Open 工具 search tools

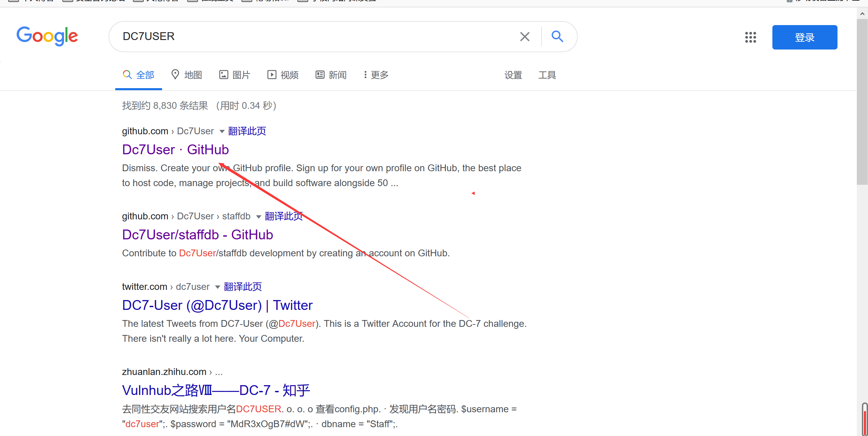[547, 75]
